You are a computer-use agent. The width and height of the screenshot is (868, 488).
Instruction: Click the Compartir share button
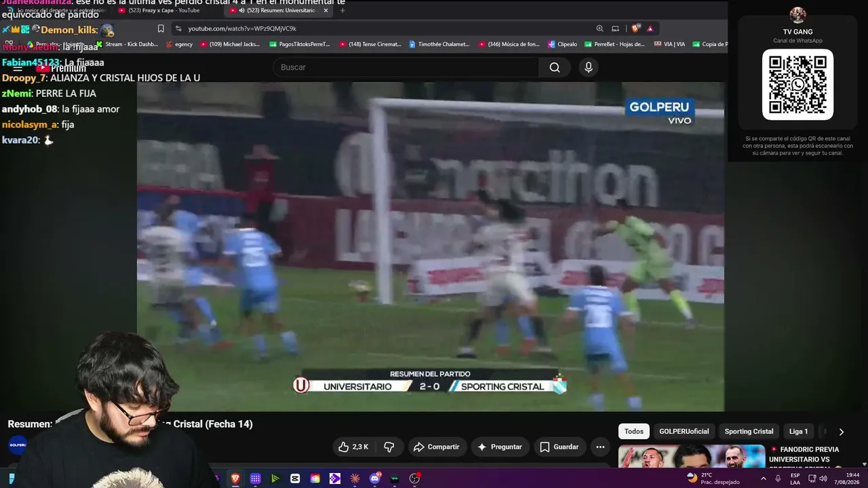pos(437,447)
